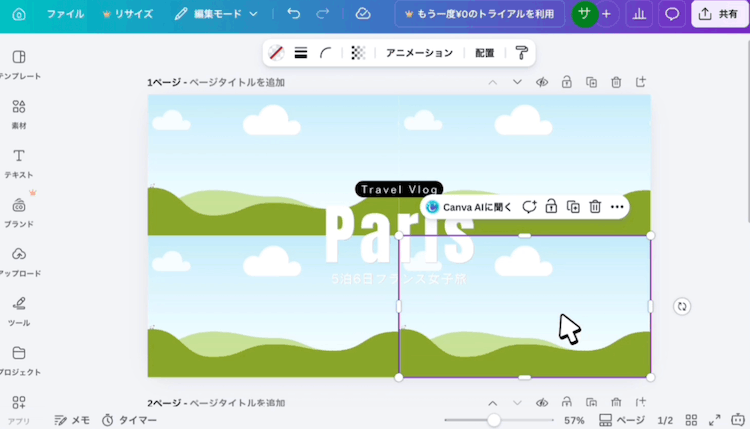Open more options three-dot menu
This screenshot has width=750, height=429.
617,207
